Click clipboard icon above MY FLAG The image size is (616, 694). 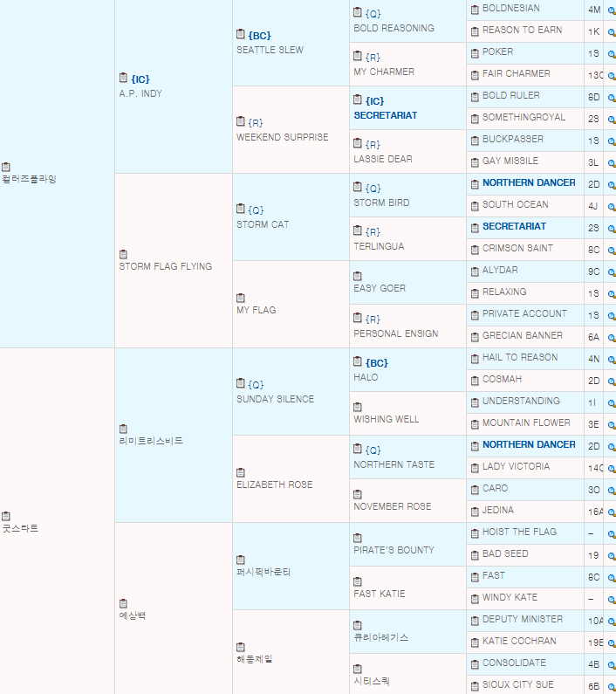(240, 298)
